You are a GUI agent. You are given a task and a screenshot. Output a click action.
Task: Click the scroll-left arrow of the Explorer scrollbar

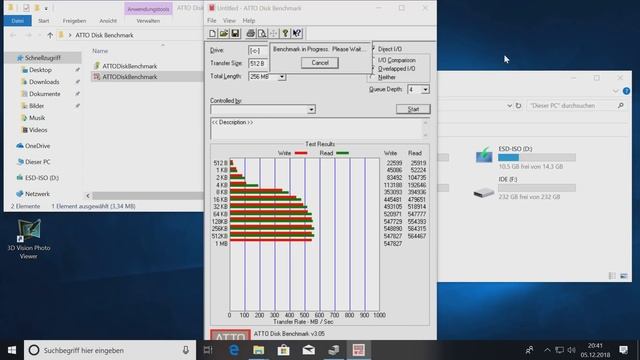point(88,196)
